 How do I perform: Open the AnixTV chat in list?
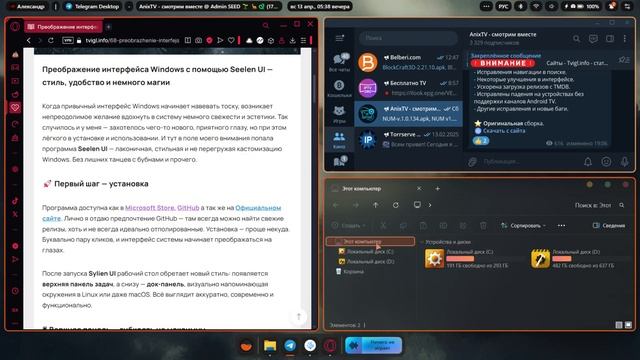pos(409,113)
